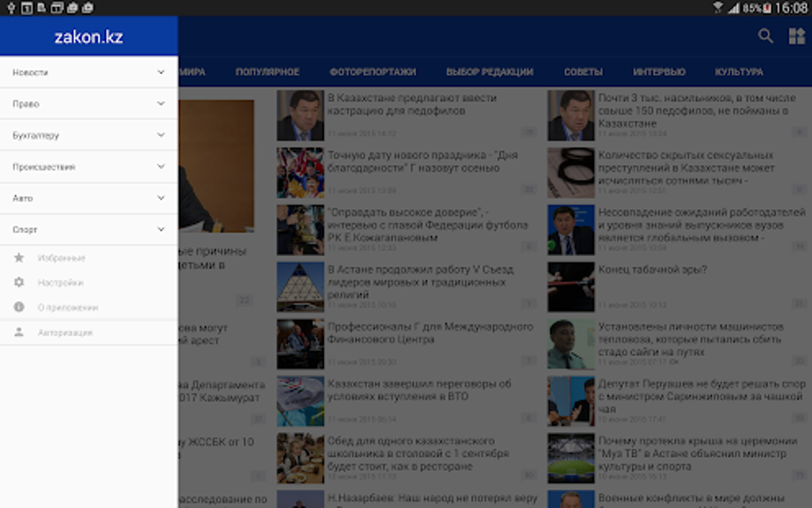Open the layout grid icon in top bar
This screenshot has height=508, width=812.
tap(796, 37)
